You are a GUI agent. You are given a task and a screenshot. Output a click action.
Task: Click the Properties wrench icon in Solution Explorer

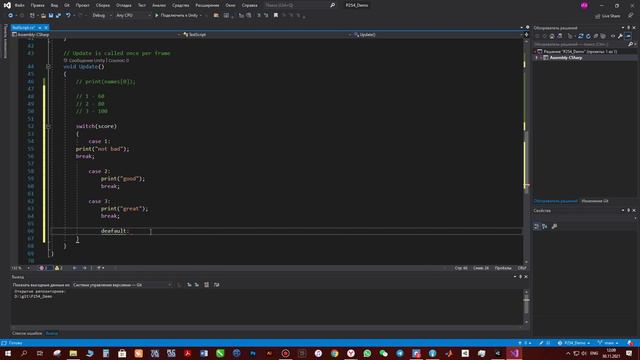coord(620,36)
